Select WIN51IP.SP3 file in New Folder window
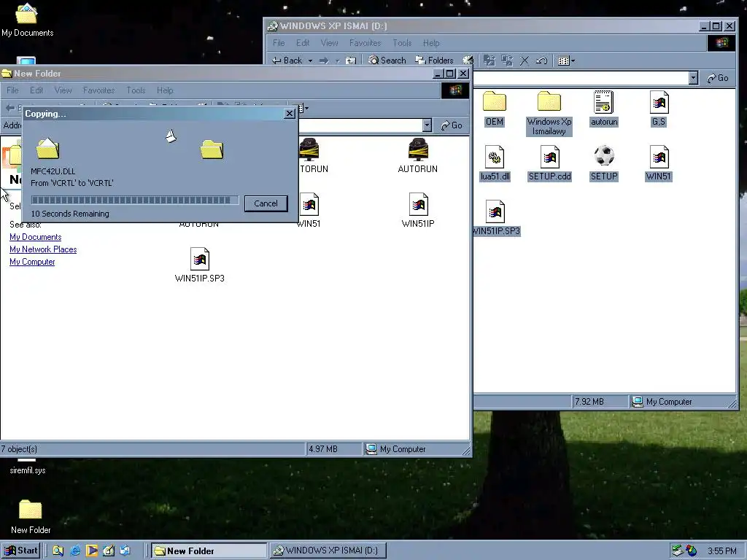This screenshot has width=747, height=560. tap(200, 265)
